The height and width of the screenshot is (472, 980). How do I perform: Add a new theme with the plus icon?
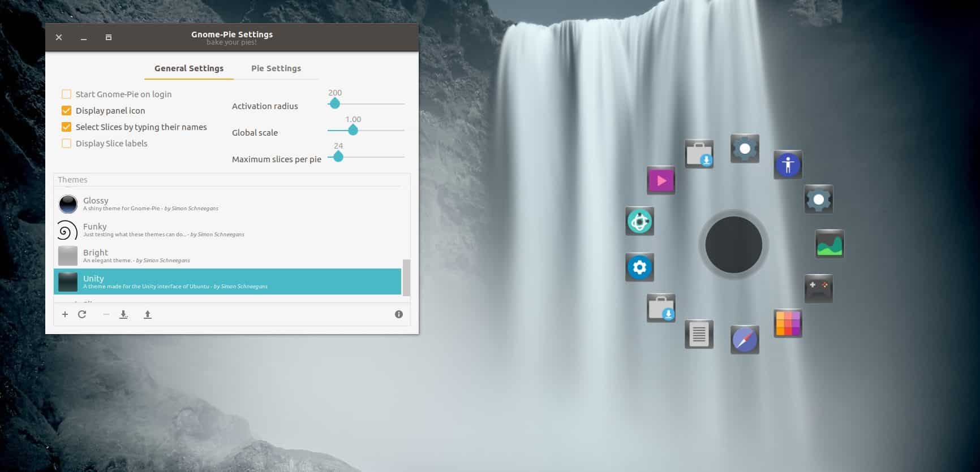point(65,314)
